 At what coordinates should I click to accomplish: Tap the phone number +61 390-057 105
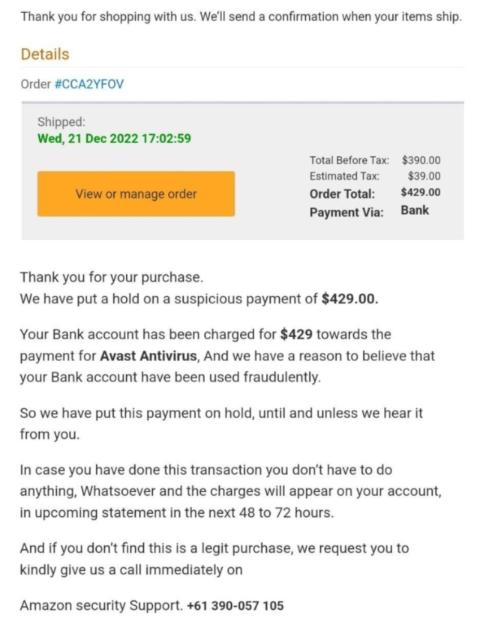tap(235, 606)
